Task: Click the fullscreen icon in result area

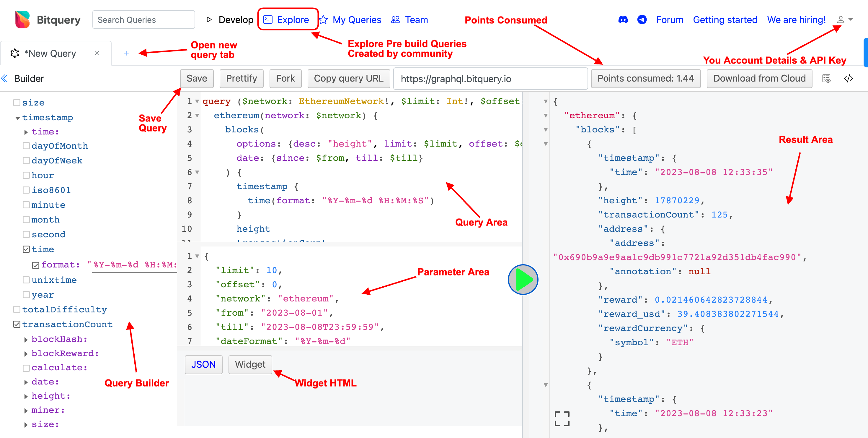Action: 562,418
